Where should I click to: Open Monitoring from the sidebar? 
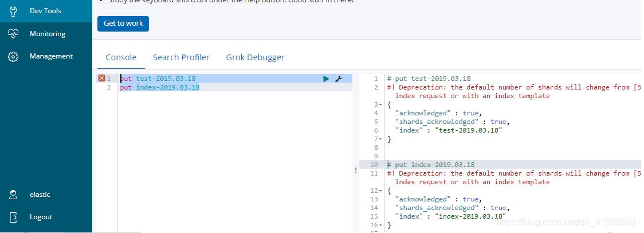(x=48, y=34)
